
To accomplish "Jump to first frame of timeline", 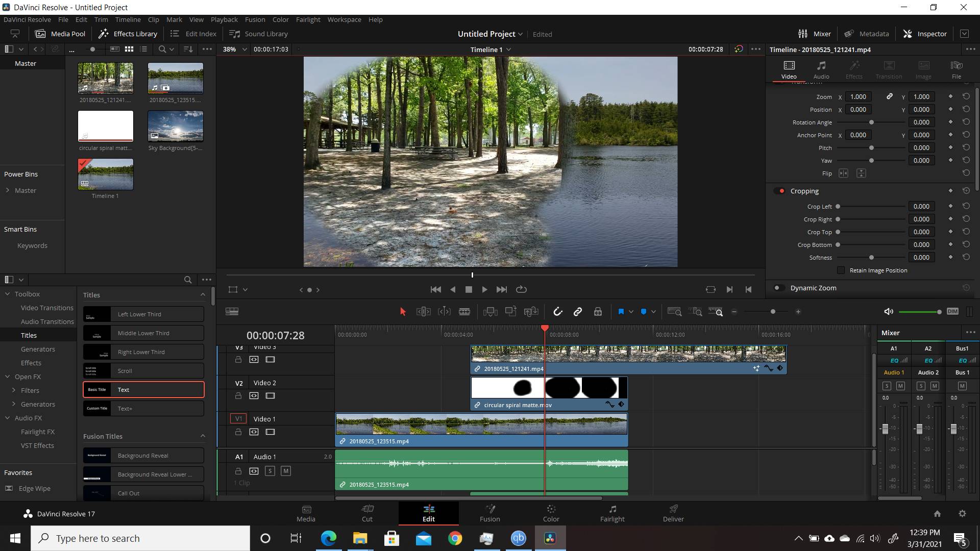I will click(435, 289).
